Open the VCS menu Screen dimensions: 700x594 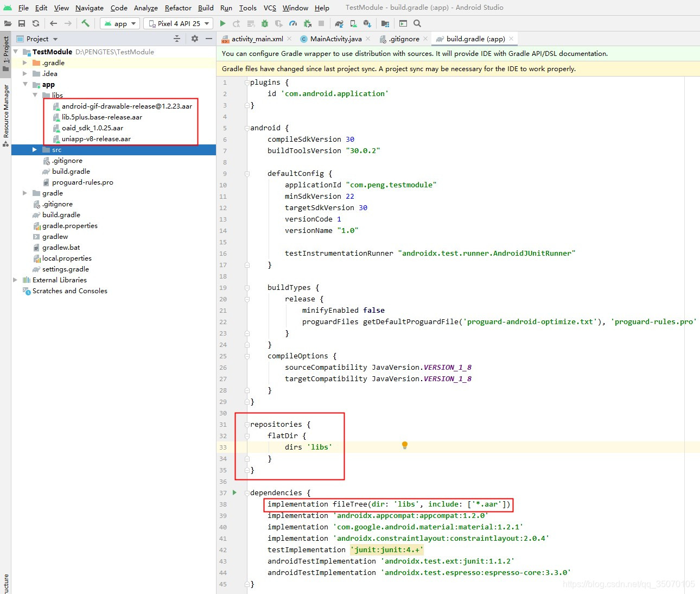pos(270,8)
